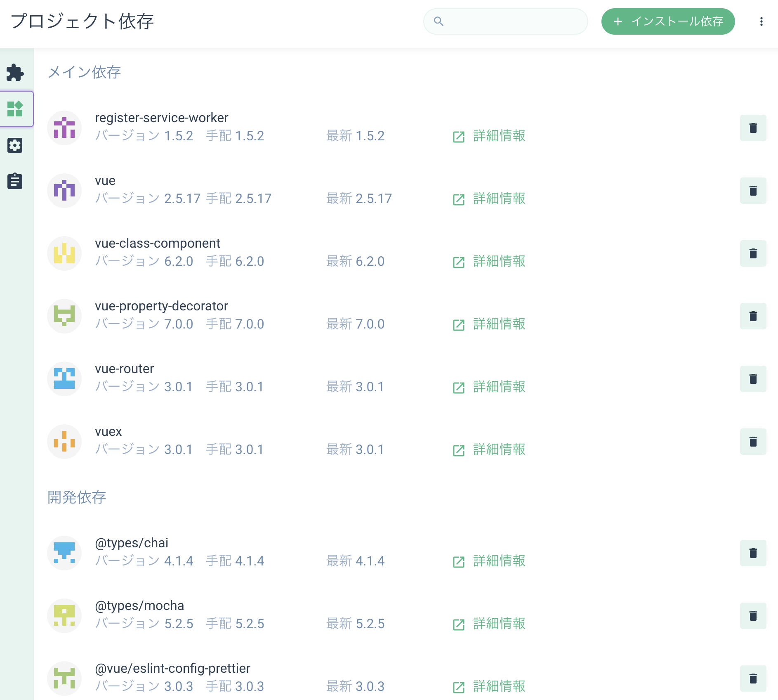Open 詳細情報 link for vue
The height and width of the screenshot is (700, 778).
point(489,199)
